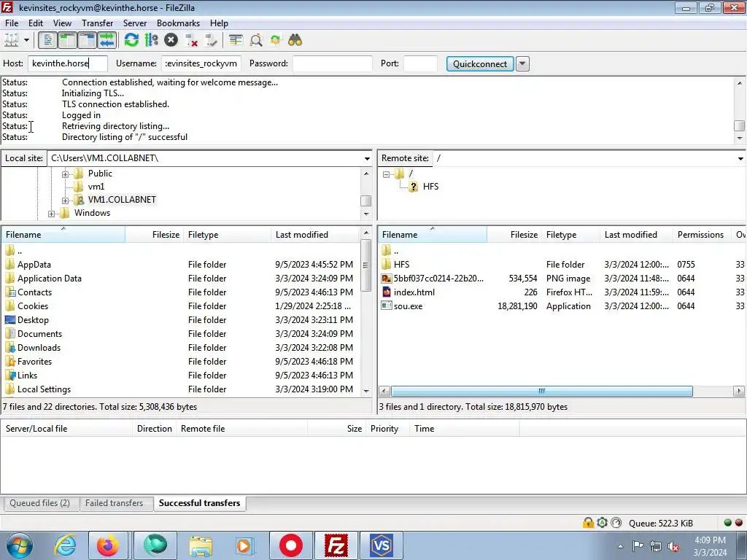Expand the VM1.COLLABNET tree node
This screenshot has height=560, width=747.
65,201
